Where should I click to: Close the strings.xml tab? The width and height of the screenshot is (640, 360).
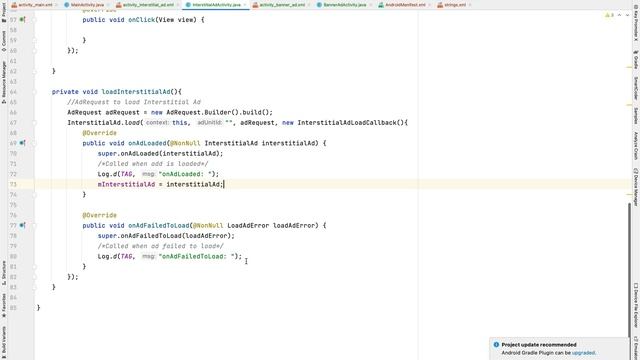coord(470,5)
